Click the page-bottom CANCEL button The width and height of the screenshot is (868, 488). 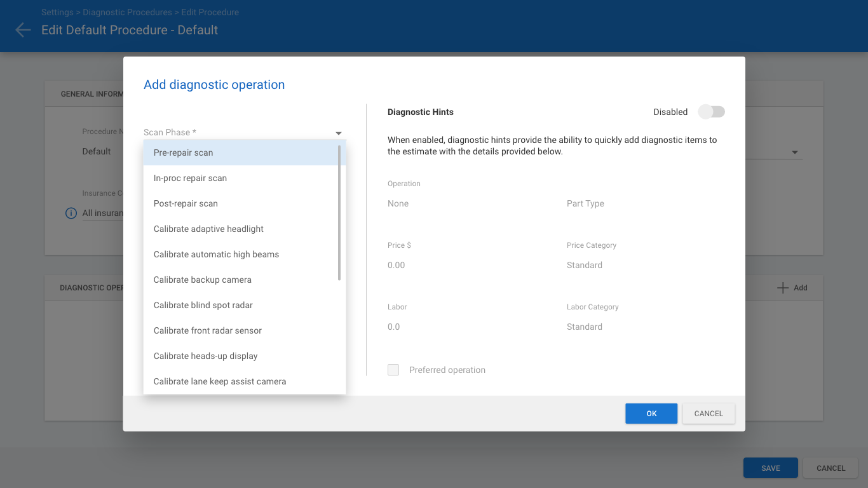tap(831, 468)
